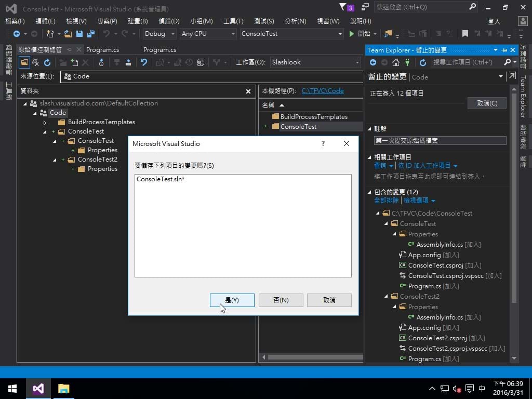Viewport: 532px width, 399px height.
Task: Select ConsoleTest2 folder in folder tree
Action: [97, 159]
